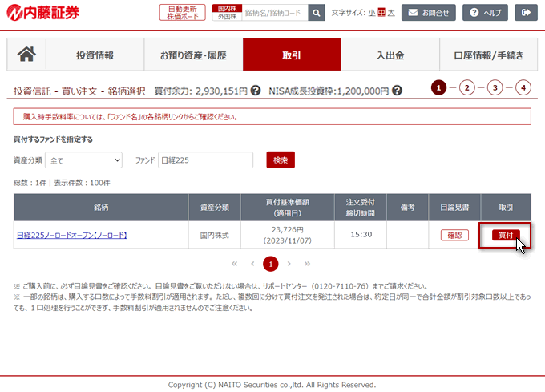The width and height of the screenshot is (545, 392).
Task: Jump to last results page arrow
Action: pyautogui.click(x=307, y=263)
